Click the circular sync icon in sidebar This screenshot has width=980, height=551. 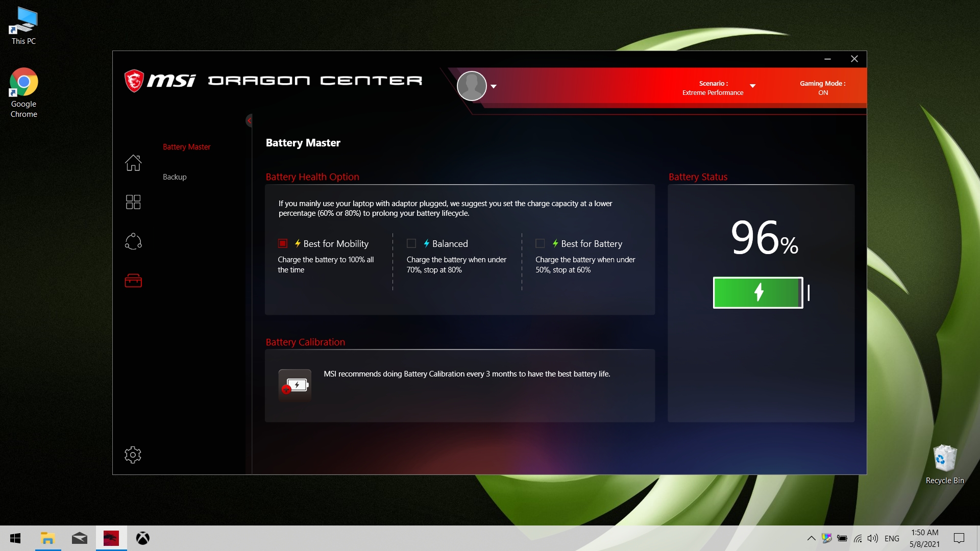point(133,241)
